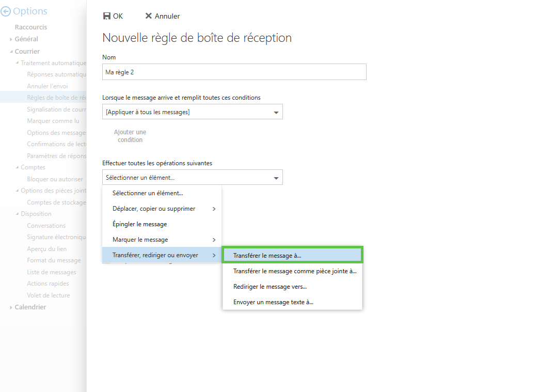Screen dimensions: 539x392
Task: Click the back arrow beside Options
Action: pos(6,11)
